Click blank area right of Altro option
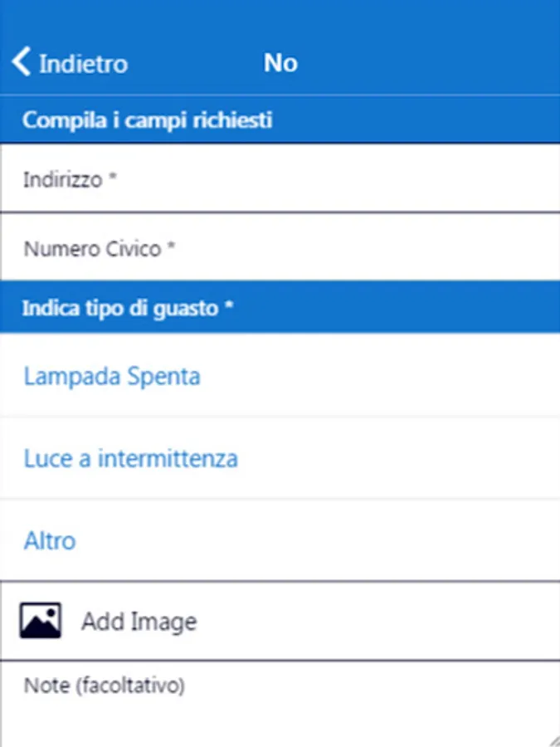Viewport: 560px width, 747px height. (332, 541)
